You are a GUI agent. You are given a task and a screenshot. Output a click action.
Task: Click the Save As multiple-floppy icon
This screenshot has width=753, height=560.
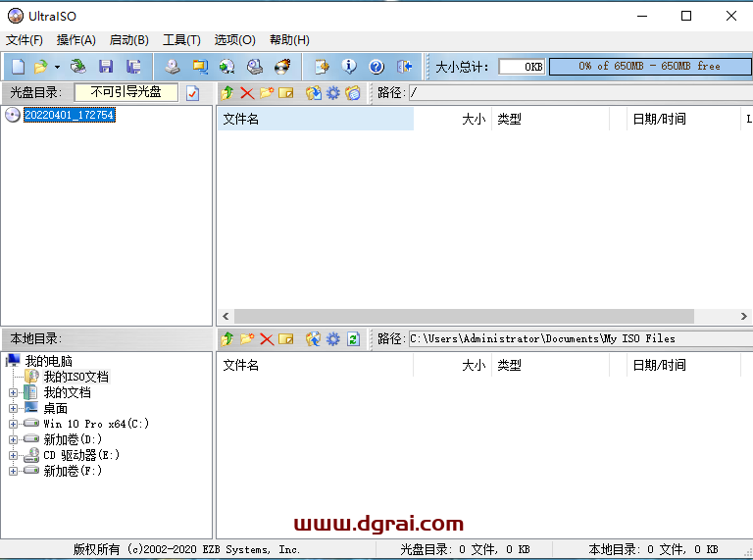pos(133,67)
